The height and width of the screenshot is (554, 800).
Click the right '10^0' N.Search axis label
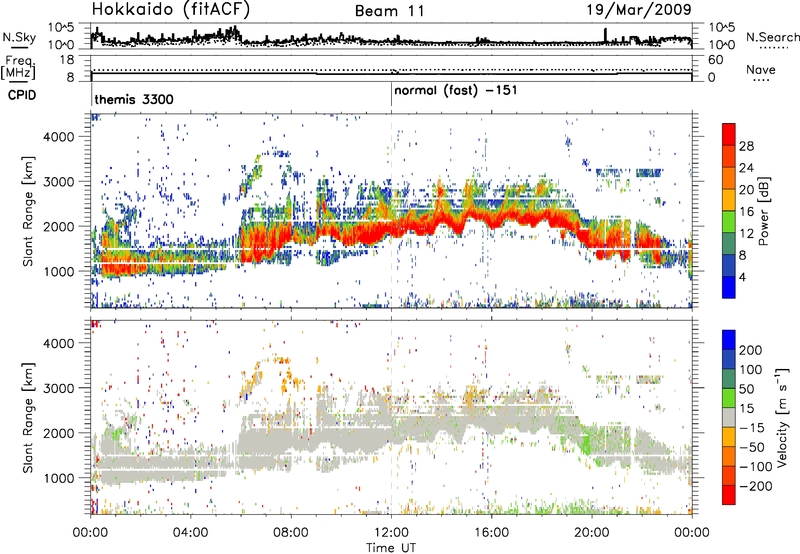point(722,45)
